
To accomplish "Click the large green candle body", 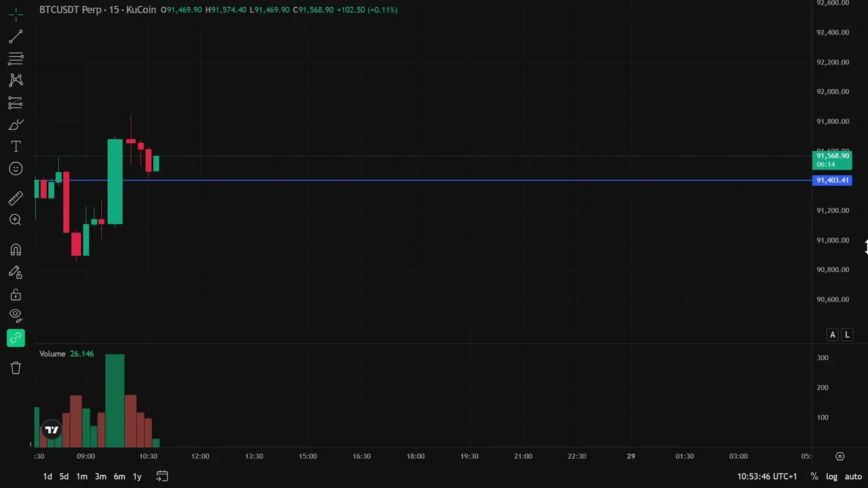I will pos(115,182).
